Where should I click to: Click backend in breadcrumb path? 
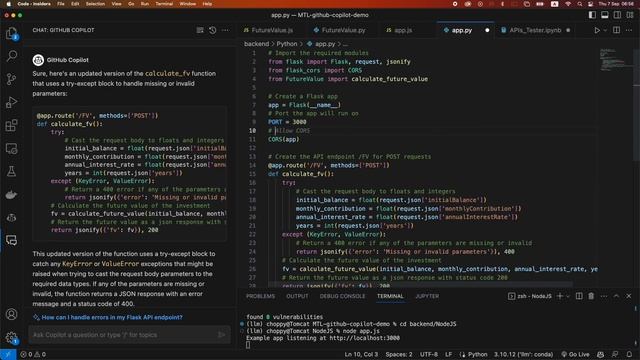(x=256, y=44)
